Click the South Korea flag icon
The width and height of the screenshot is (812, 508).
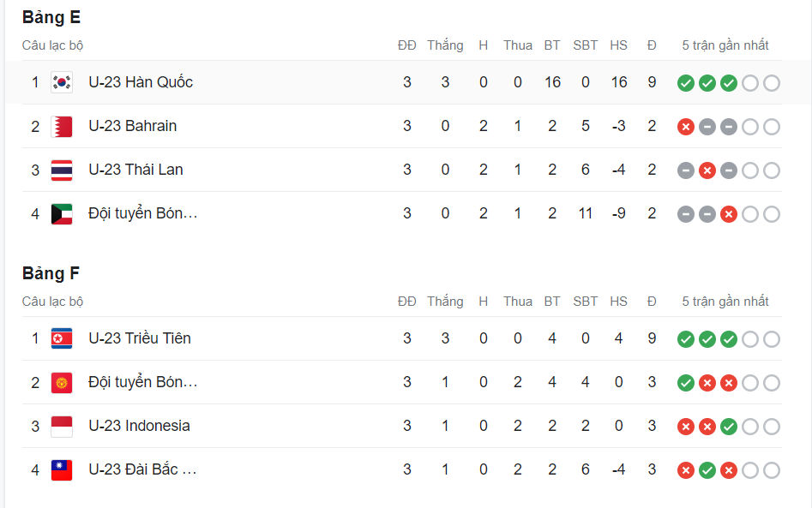tap(62, 82)
